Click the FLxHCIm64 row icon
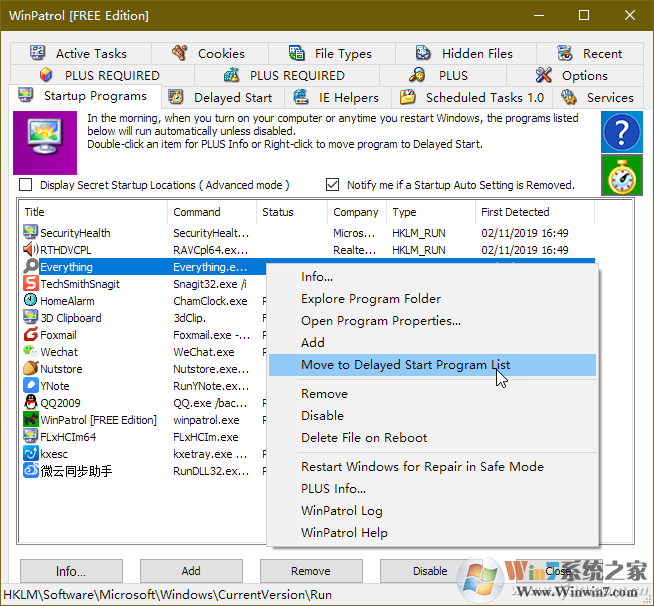 (30, 437)
